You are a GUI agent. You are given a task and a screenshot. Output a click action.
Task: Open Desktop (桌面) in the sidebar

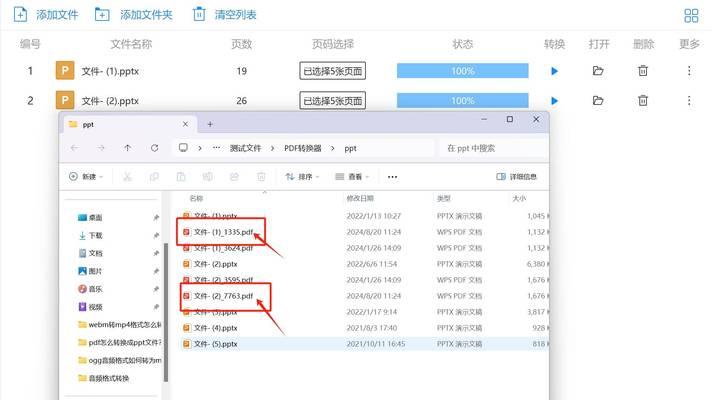[90, 218]
